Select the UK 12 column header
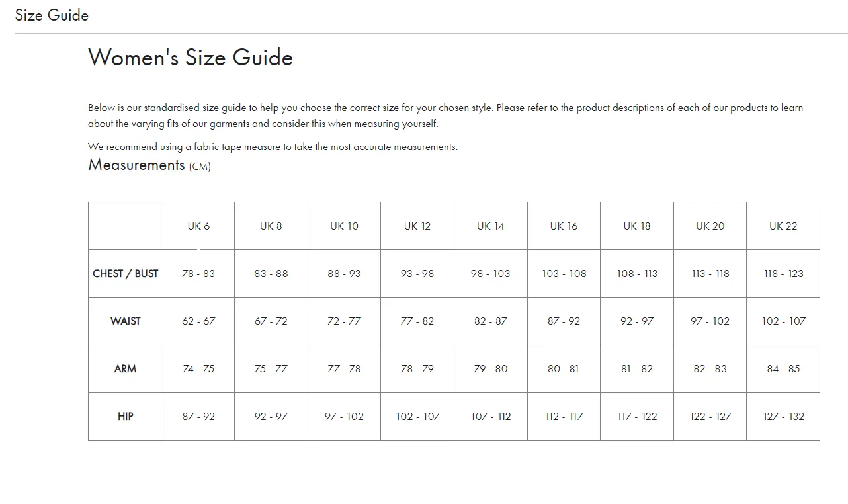 pyautogui.click(x=417, y=226)
